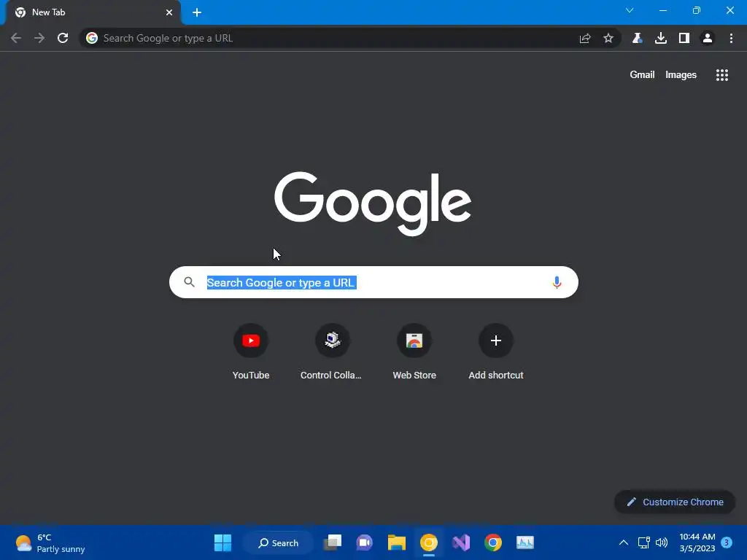Open the monitor graph app on taskbar

pyautogui.click(x=525, y=542)
